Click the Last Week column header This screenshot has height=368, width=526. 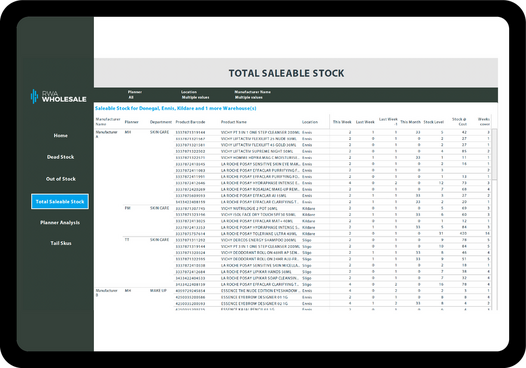[365, 122]
